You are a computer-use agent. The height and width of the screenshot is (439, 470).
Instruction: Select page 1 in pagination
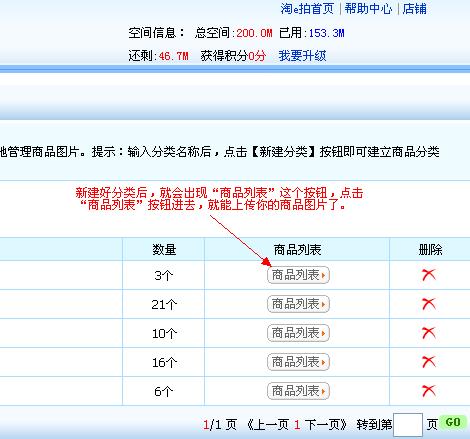coord(297,425)
